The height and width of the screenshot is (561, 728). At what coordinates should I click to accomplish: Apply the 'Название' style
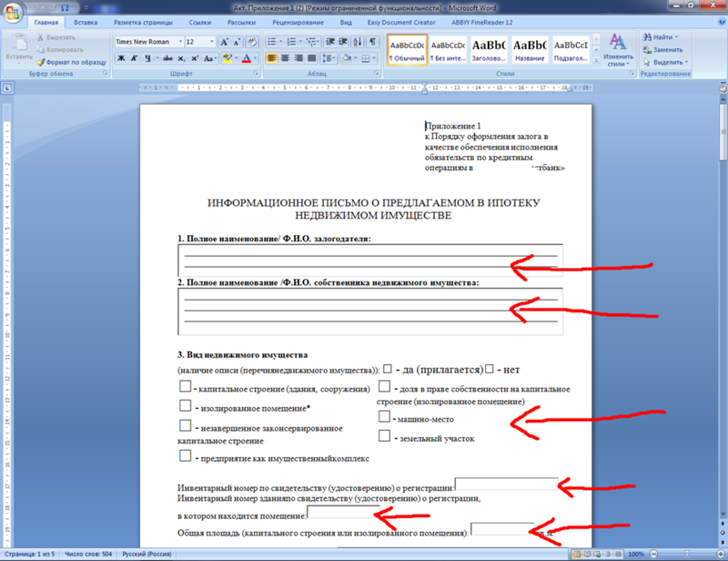(530, 50)
